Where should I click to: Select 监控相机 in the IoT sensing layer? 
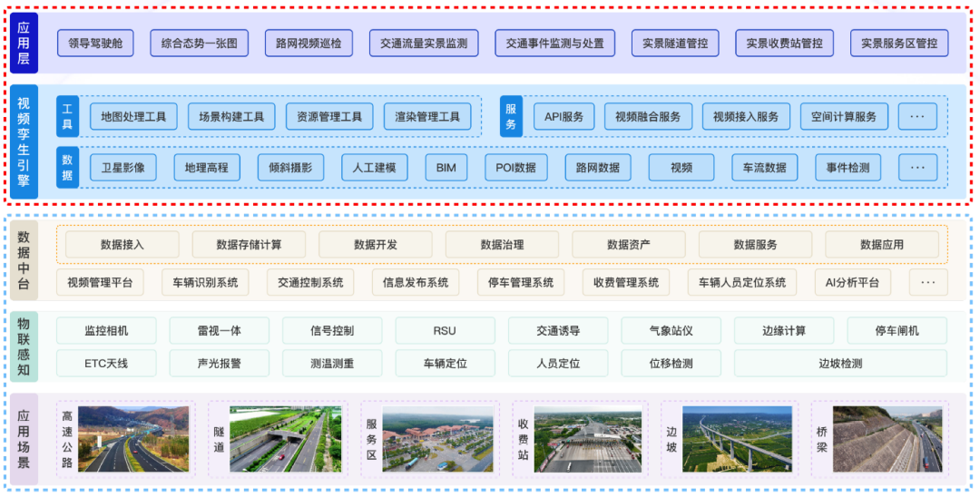click(x=106, y=331)
